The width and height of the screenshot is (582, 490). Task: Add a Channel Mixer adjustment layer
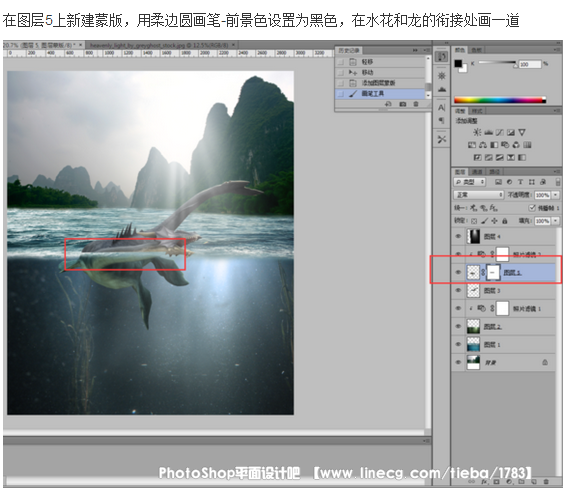[516, 145]
